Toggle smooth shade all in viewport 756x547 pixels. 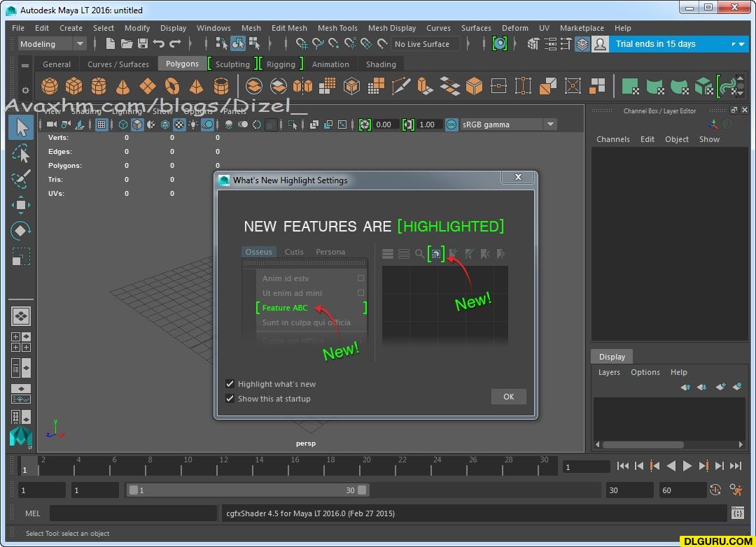pos(137,125)
